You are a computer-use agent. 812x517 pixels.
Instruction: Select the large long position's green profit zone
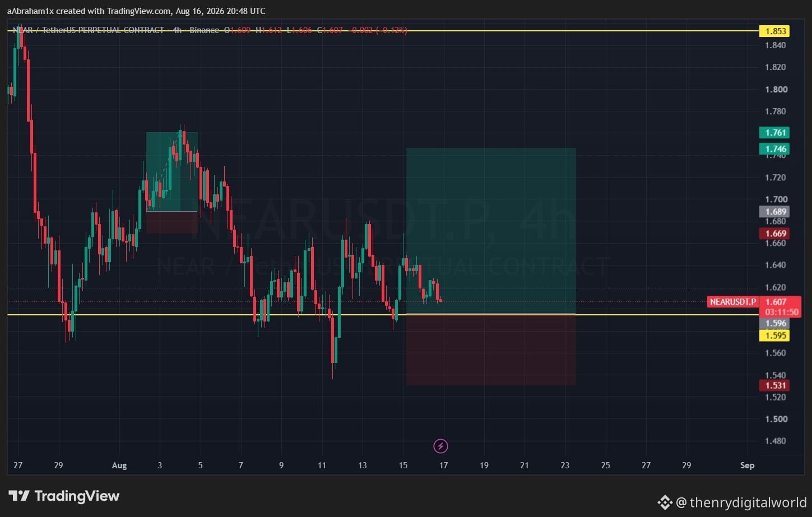[x=491, y=231]
